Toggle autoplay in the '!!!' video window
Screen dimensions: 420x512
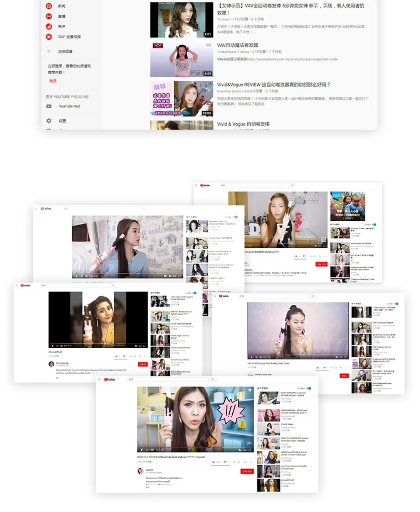308,388
